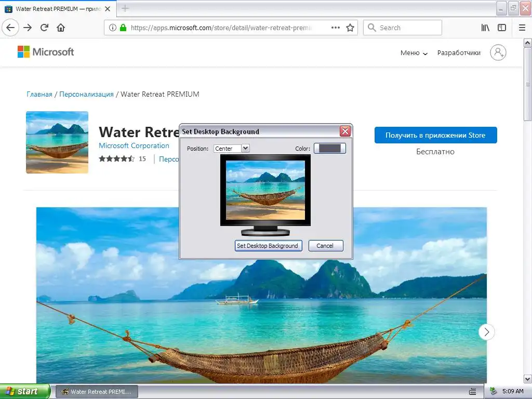The image size is (532, 399).
Task: Click the address bar URL
Action: click(220, 28)
